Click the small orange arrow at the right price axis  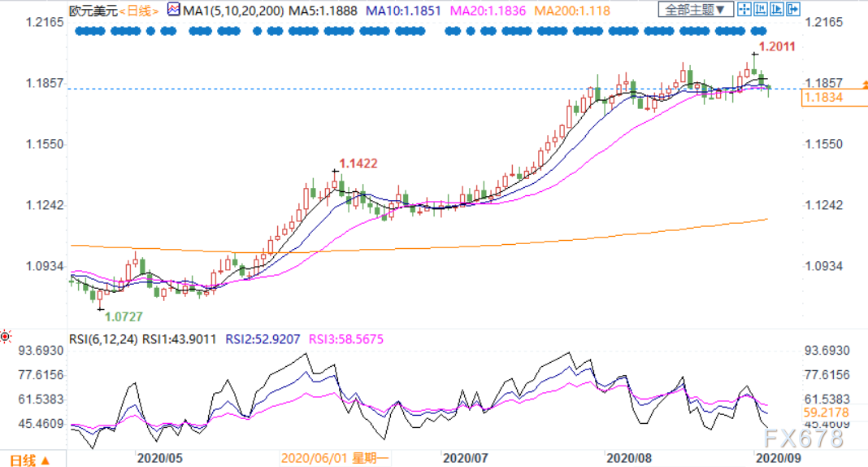click(x=865, y=84)
